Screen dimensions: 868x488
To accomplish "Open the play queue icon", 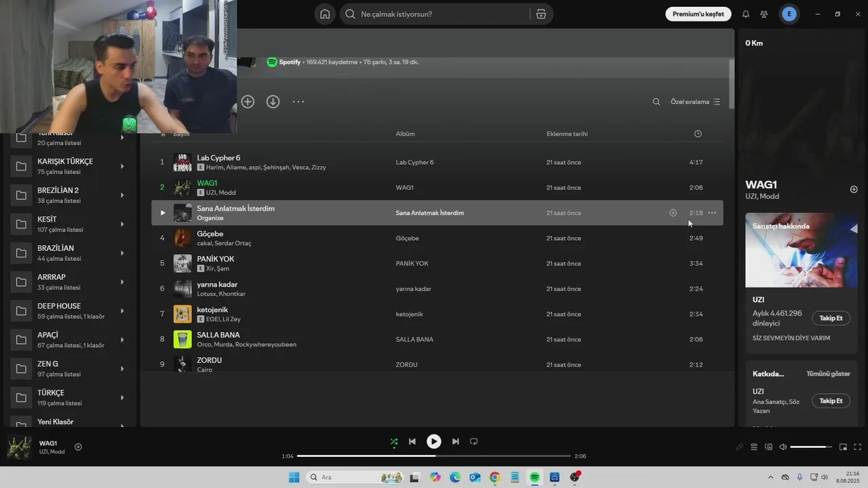I will 754,447.
